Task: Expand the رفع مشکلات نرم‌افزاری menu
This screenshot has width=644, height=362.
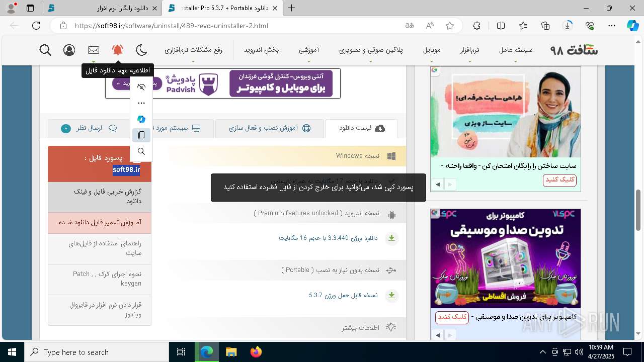Action: click(x=193, y=50)
